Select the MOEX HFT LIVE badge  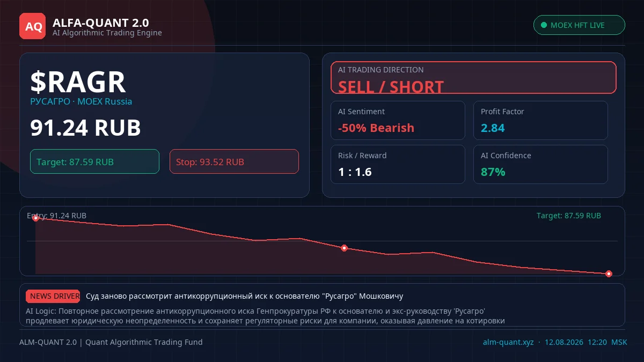click(579, 25)
